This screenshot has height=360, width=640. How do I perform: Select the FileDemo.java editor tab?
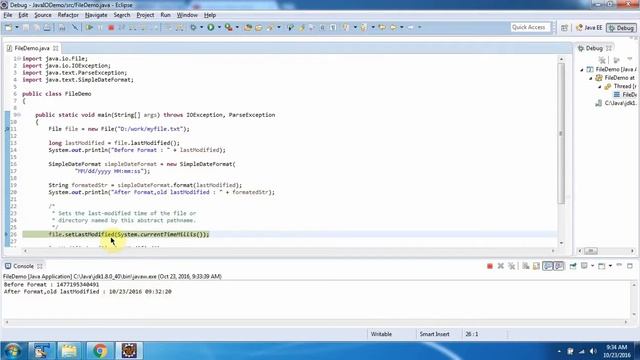pyautogui.click(x=31, y=48)
